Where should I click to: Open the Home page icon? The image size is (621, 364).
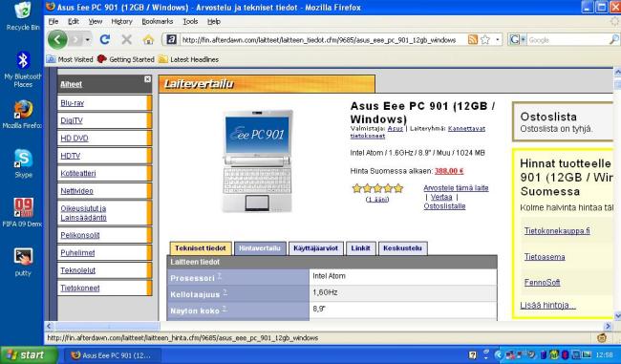coord(148,39)
